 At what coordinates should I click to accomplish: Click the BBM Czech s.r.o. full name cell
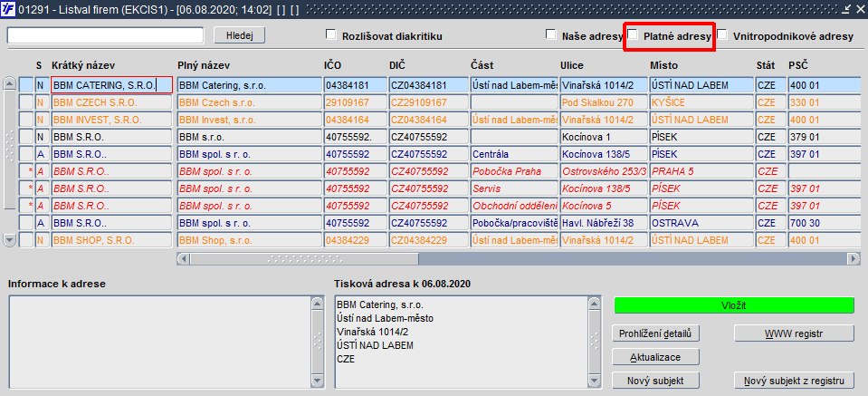250,102
